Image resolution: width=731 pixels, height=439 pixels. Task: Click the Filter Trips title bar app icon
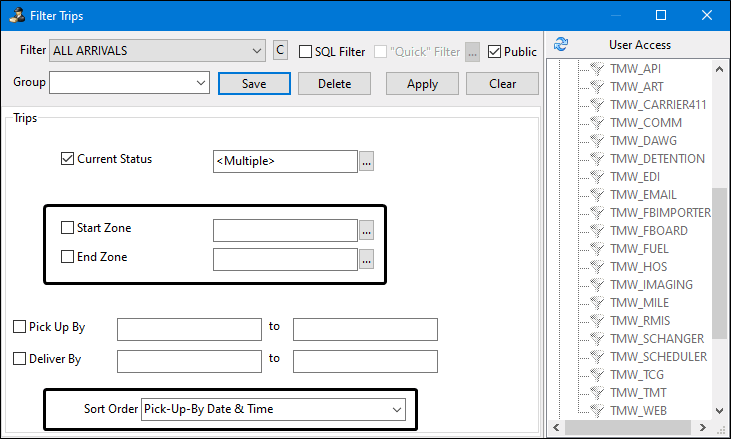17,15
